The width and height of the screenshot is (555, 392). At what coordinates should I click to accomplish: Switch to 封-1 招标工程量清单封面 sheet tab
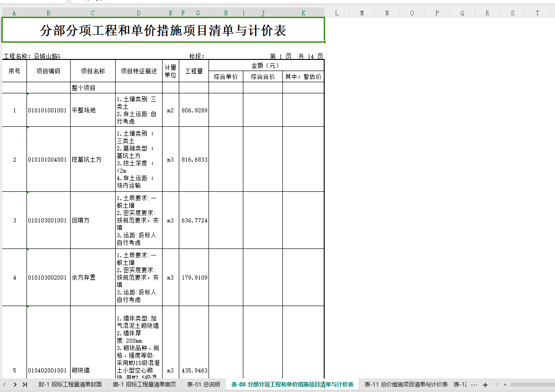[70, 385]
